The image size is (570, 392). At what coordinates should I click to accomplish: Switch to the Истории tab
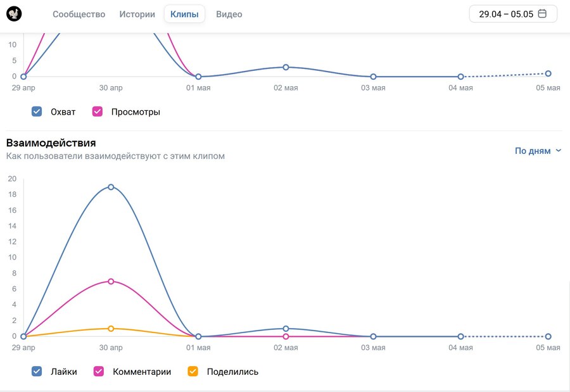click(137, 14)
